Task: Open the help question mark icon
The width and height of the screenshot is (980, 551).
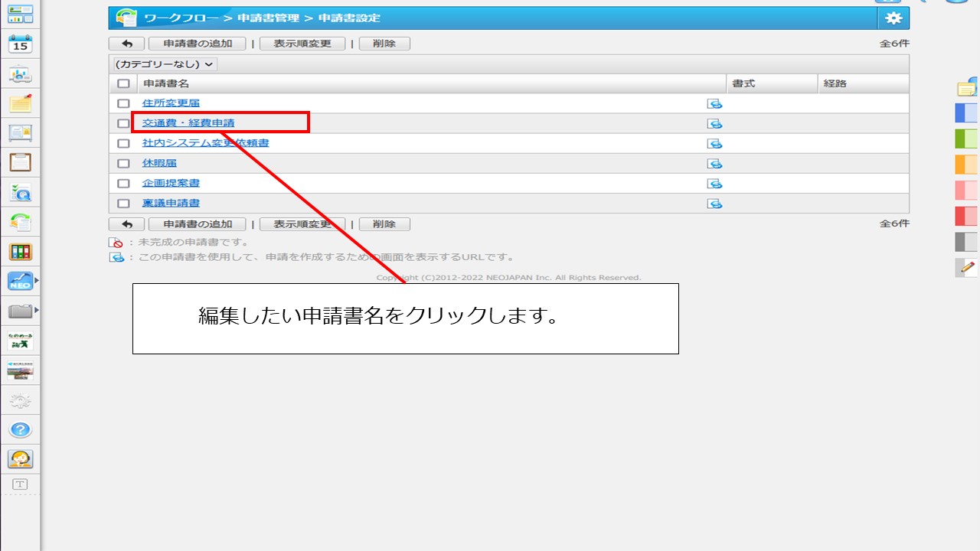Action: [x=21, y=429]
